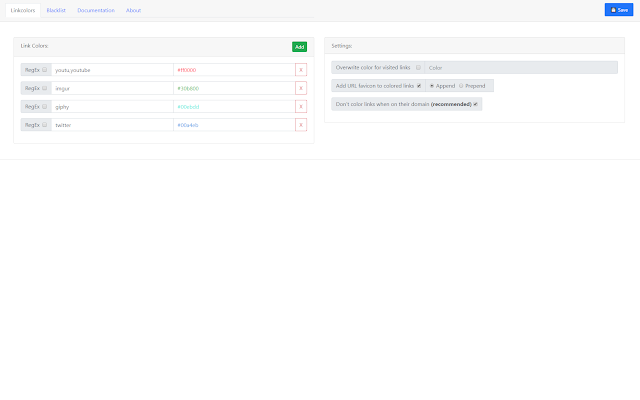Open the Documentation tab
Image resolution: width=640 pixels, height=400 pixels.
click(96, 10)
